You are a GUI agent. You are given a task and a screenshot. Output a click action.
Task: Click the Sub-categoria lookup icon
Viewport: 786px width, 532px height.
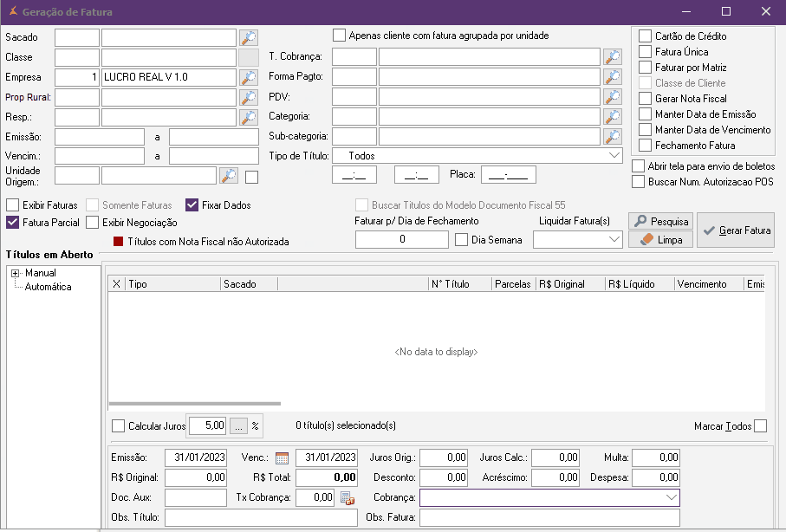[x=613, y=136]
